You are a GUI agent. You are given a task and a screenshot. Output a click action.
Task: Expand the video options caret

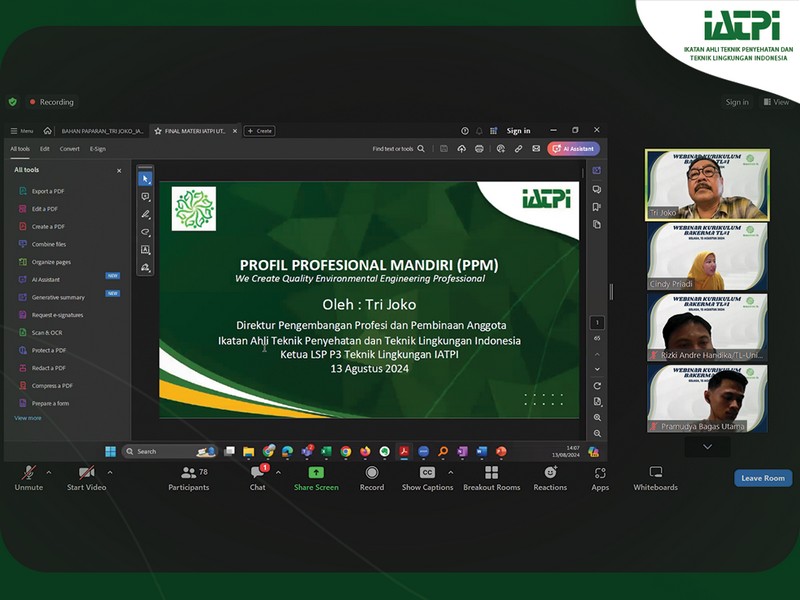110,472
